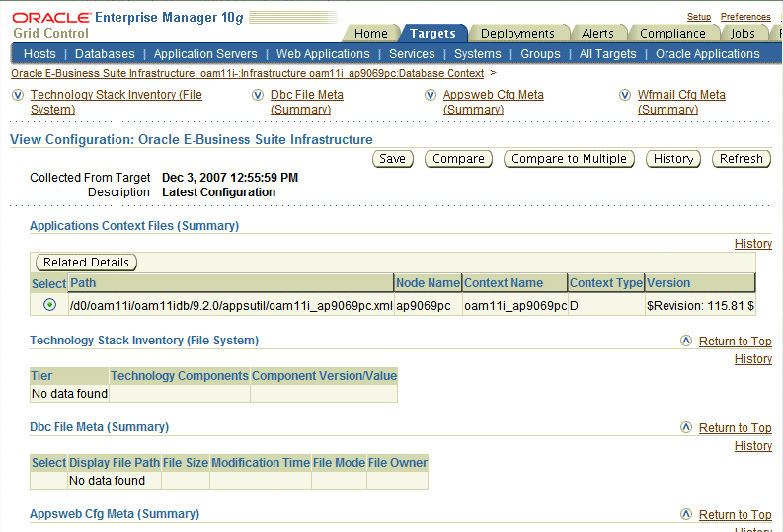Click the oam11i_ap9069pc context name cell
This screenshot has height=532, width=783.
pos(514,305)
